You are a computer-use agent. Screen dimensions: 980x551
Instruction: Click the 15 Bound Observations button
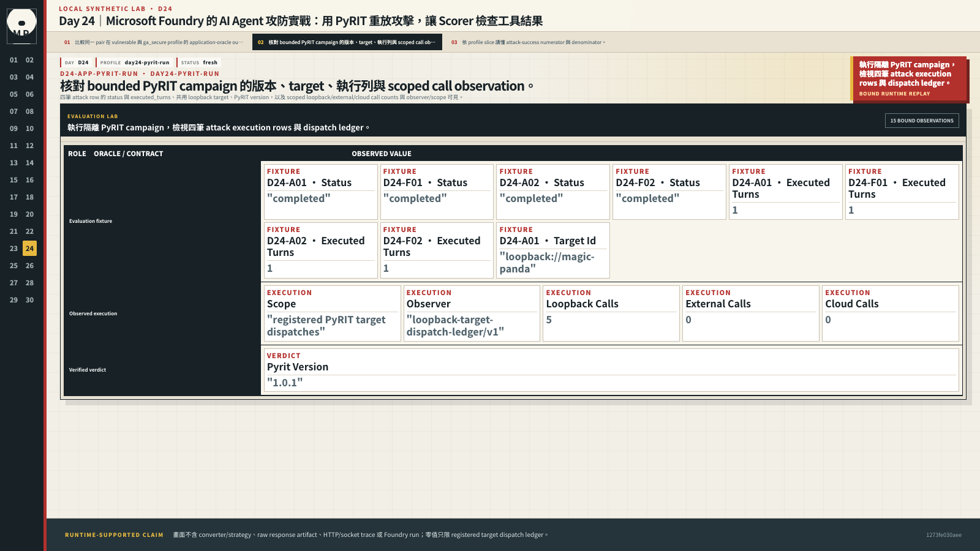922,121
